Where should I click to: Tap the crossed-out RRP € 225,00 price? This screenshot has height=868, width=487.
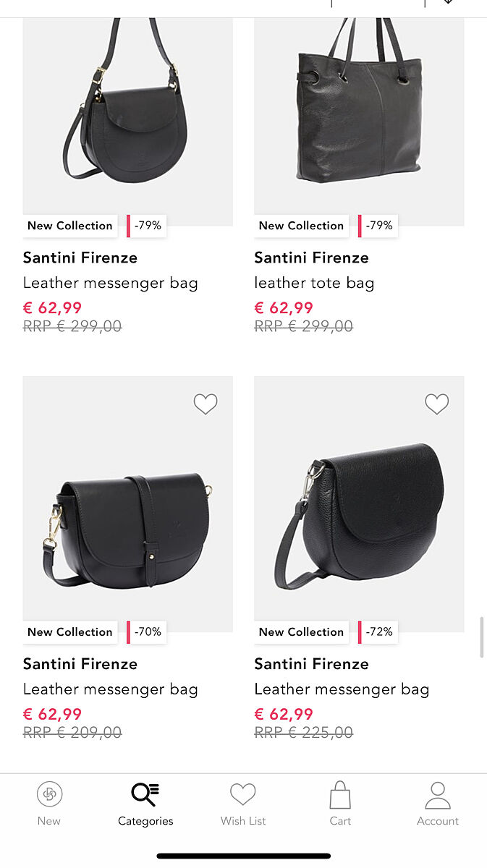pyautogui.click(x=304, y=733)
